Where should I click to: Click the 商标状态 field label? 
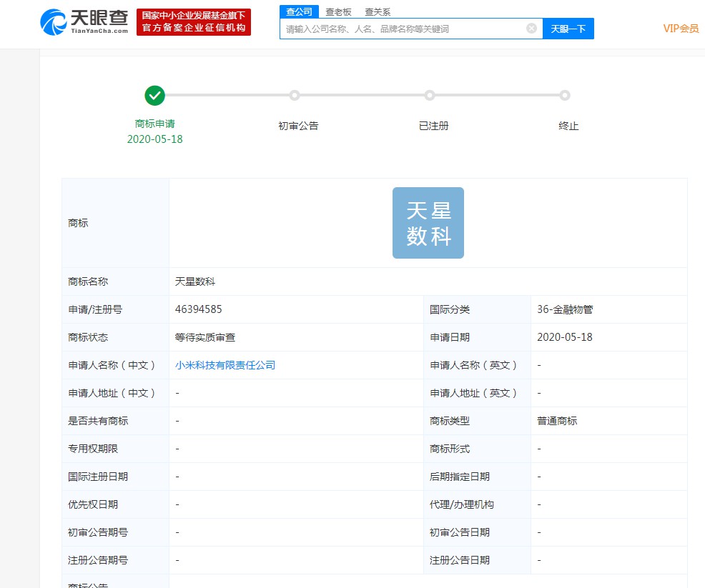[x=88, y=337]
